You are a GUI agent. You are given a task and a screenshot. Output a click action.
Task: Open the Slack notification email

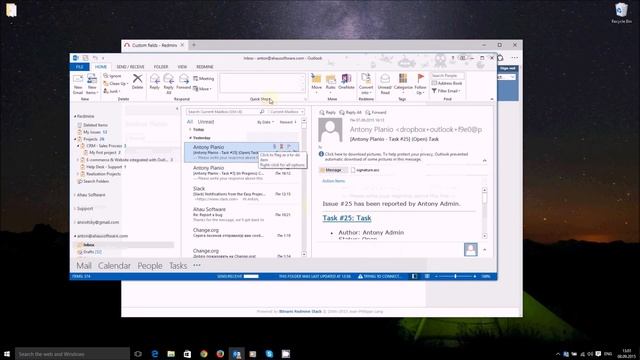[243, 194]
